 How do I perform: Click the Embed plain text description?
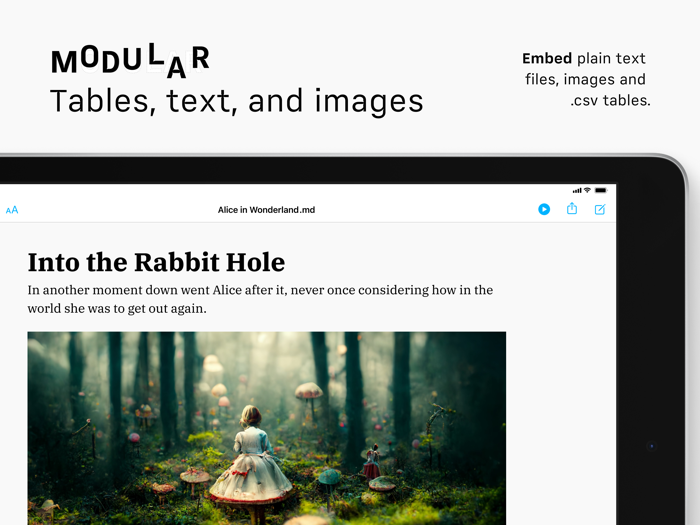click(586, 79)
